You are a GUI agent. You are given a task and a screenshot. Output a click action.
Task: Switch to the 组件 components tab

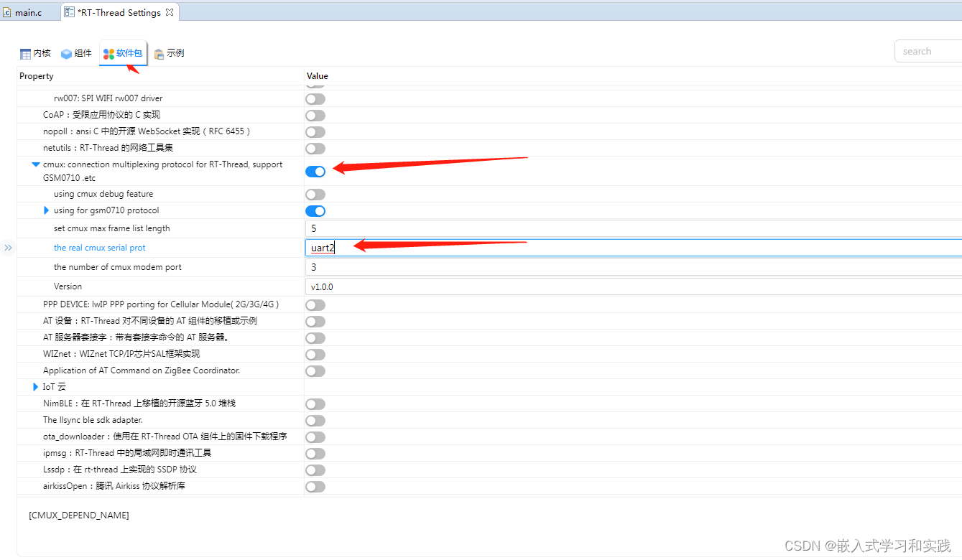(76, 53)
